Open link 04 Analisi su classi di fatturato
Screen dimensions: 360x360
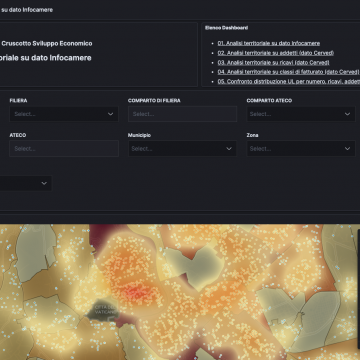click(x=288, y=72)
